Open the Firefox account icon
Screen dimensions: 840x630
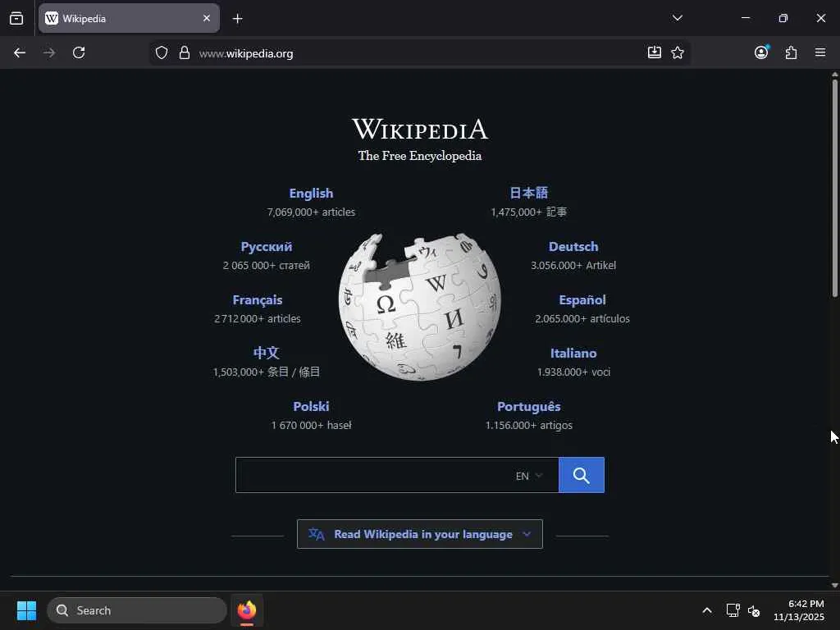click(761, 52)
